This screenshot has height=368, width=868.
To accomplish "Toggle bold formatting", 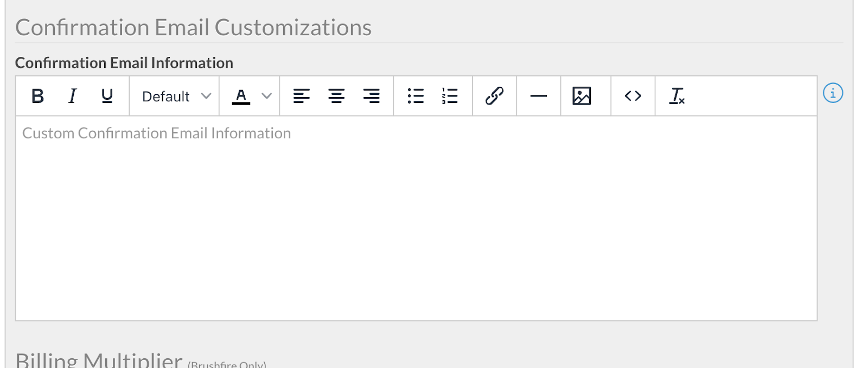I will (37, 96).
